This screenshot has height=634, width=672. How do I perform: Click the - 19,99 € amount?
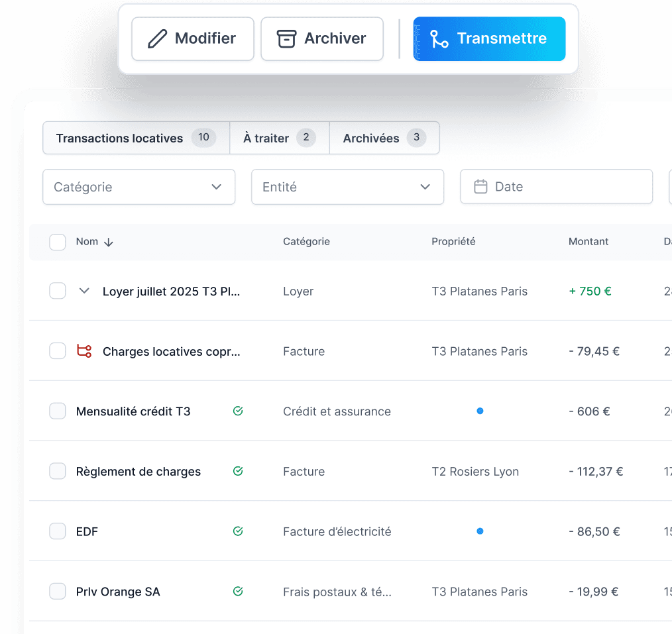pos(594,592)
